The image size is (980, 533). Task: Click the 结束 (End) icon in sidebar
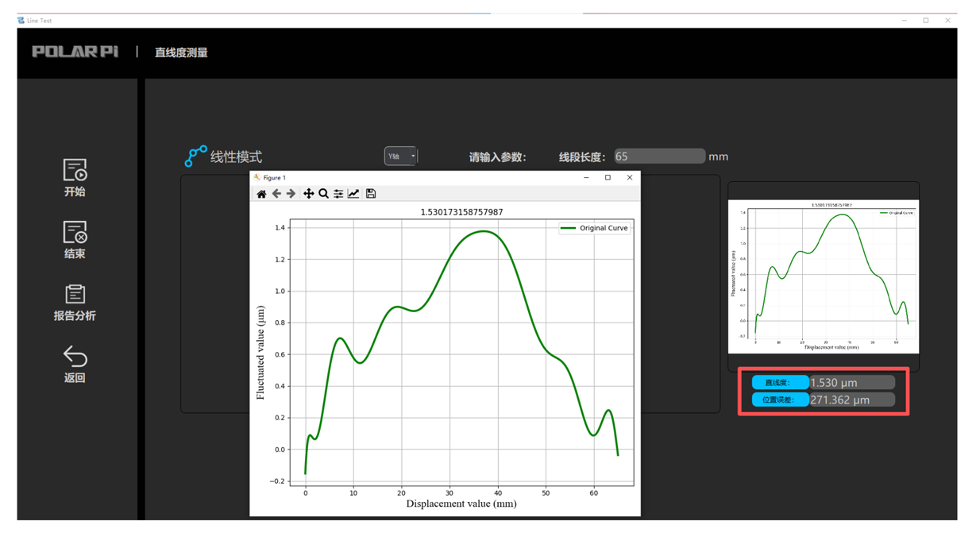[75, 233]
